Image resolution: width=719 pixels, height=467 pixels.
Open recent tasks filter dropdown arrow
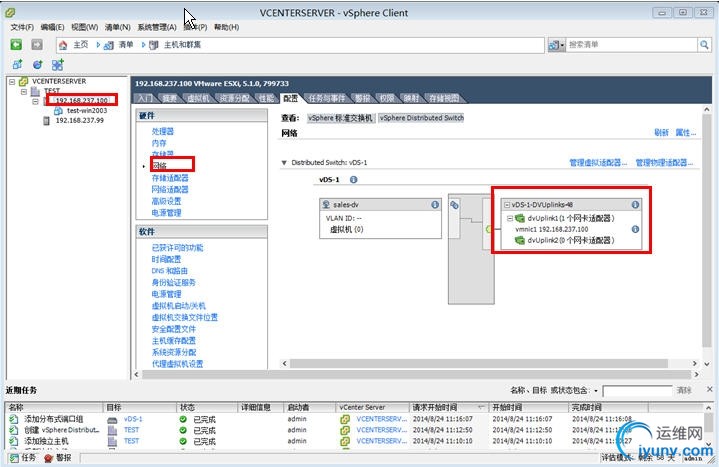pos(596,391)
